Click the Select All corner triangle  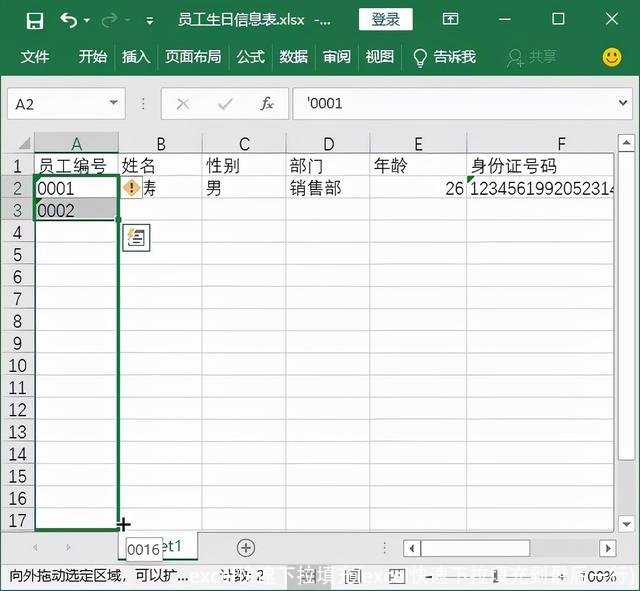tap(24, 143)
